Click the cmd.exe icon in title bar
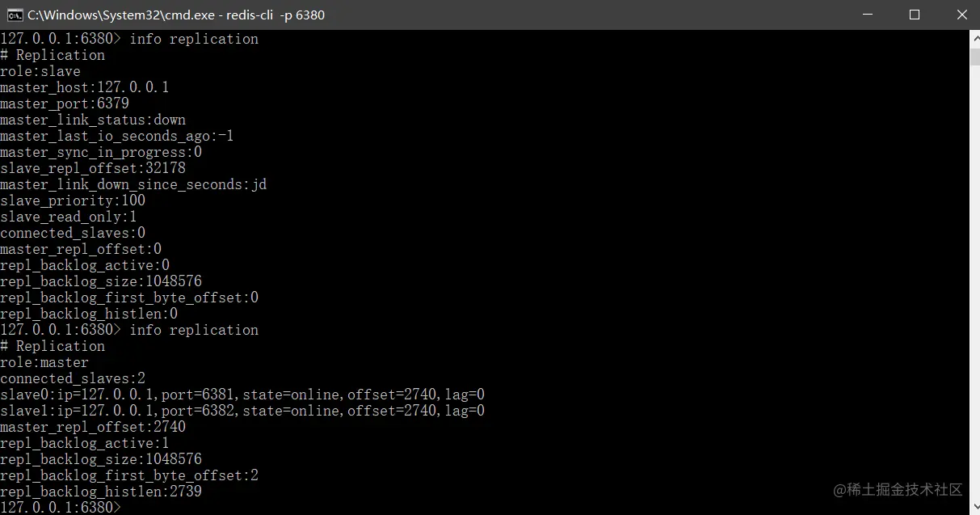 coord(15,15)
